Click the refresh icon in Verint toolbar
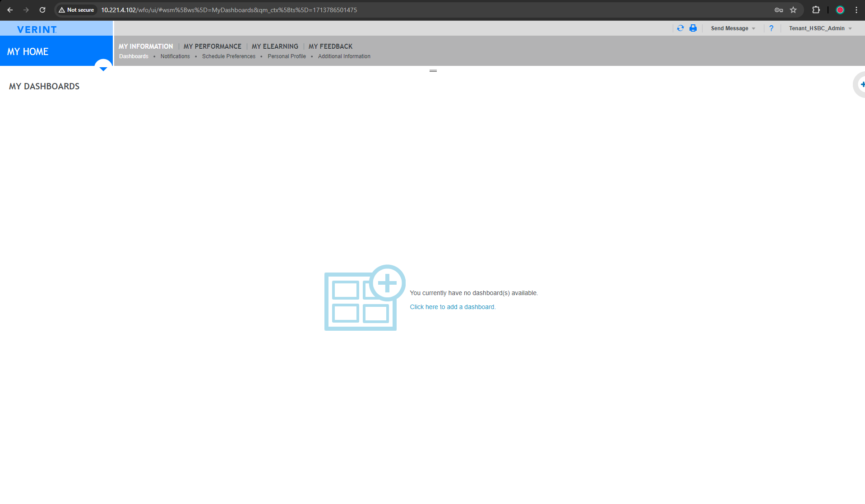 click(x=680, y=28)
